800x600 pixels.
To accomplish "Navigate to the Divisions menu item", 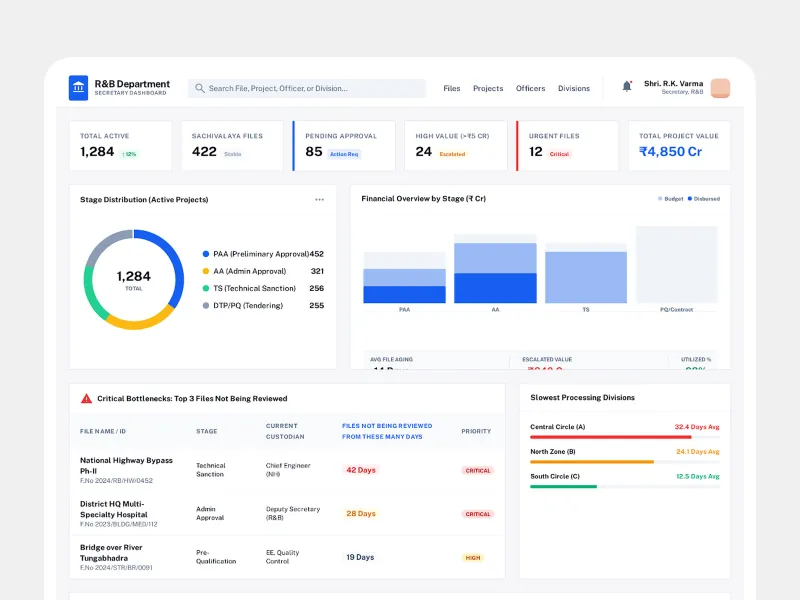I will pyautogui.click(x=574, y=88).
